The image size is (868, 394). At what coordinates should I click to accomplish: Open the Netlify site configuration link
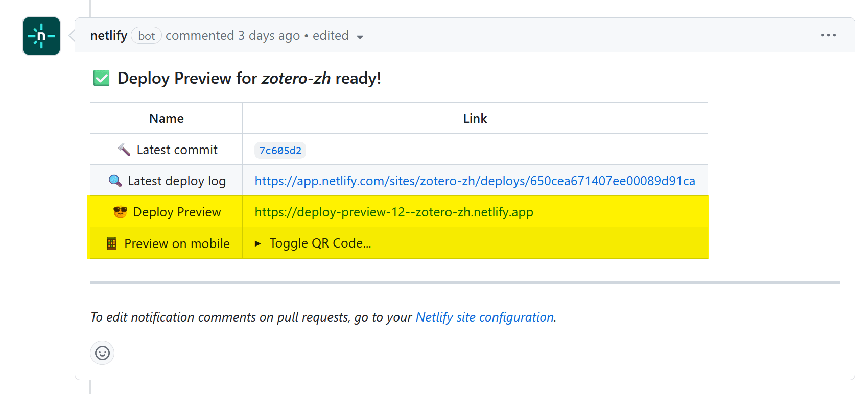click(484, 317)
